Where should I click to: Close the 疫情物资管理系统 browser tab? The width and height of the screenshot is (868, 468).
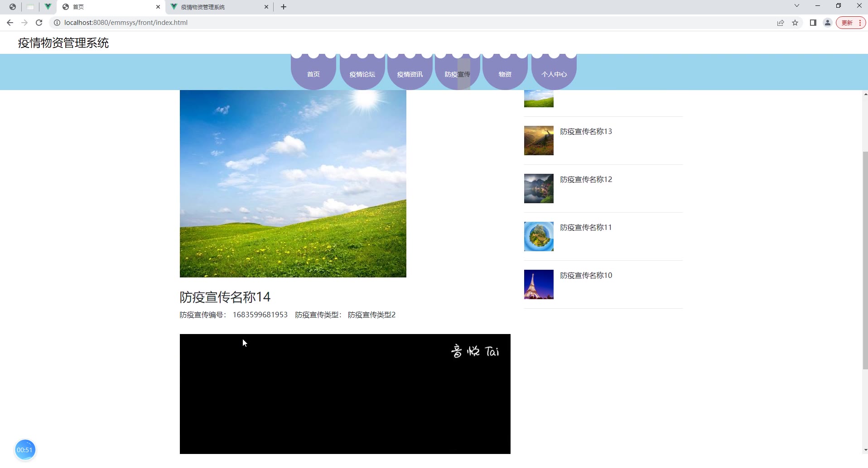[x=266, y=7]
